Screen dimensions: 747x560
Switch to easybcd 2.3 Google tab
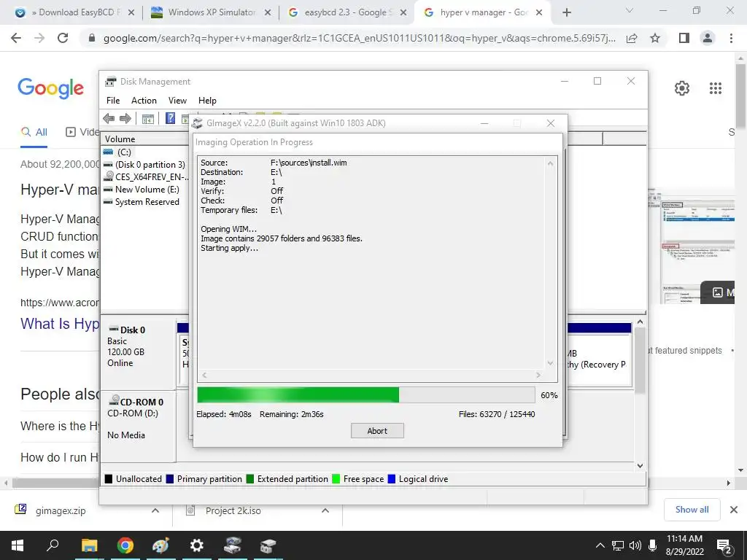[x=348, y=12]
